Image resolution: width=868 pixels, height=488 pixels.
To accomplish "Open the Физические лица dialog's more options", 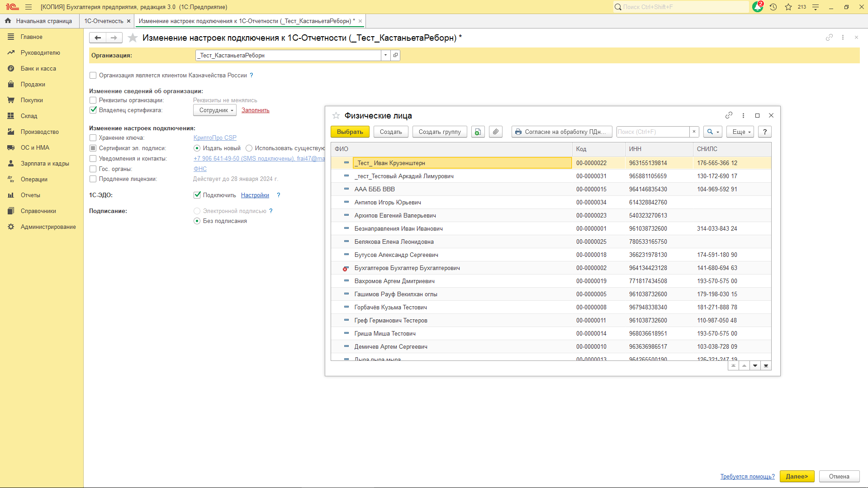I will (743, 115).
